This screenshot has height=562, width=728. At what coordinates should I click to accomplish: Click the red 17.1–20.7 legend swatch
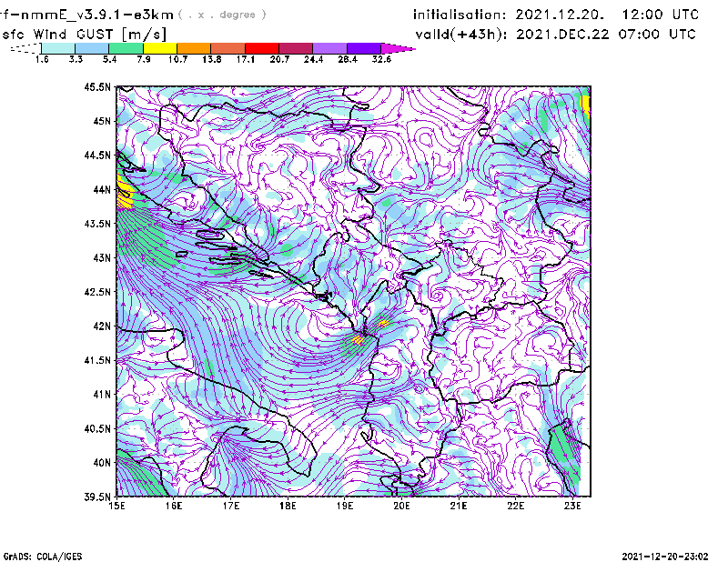[262, 48]
